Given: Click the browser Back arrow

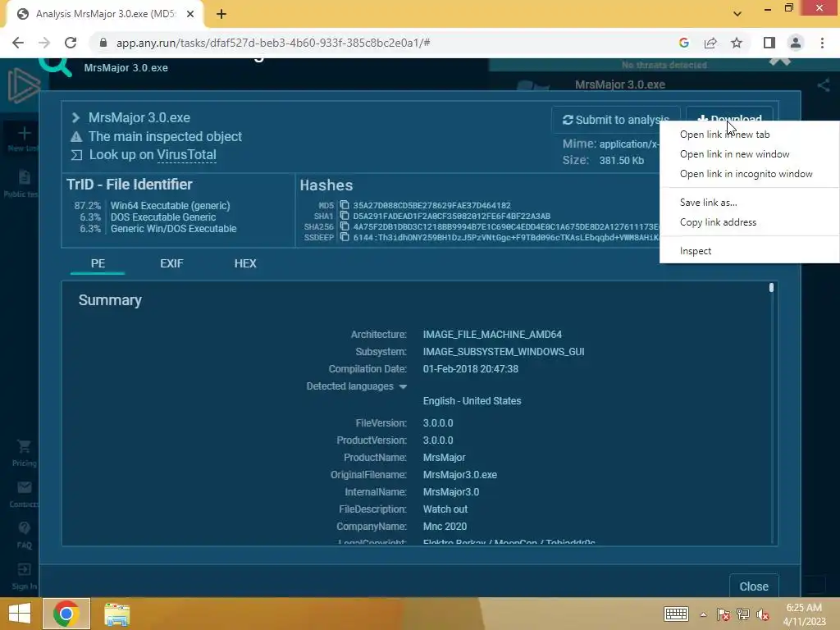Looking at the screenshot, I should 18,43.
